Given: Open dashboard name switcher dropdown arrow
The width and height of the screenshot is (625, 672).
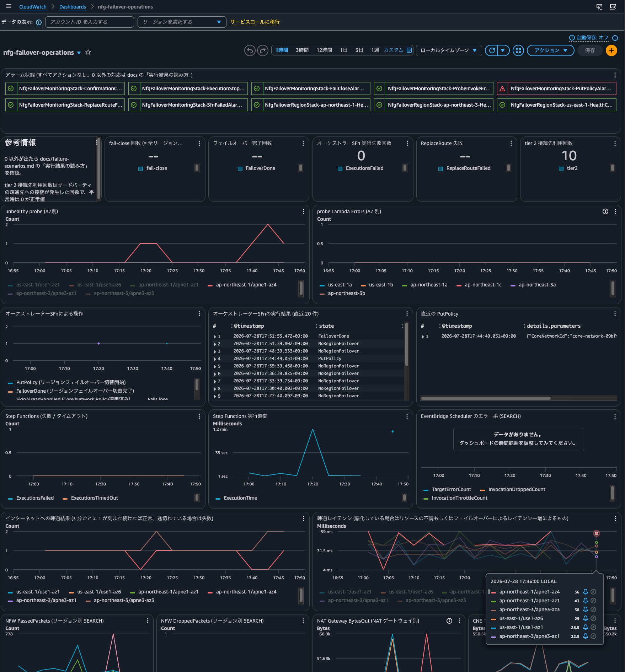Looking at the screenshot, I should tap(79, 53).
